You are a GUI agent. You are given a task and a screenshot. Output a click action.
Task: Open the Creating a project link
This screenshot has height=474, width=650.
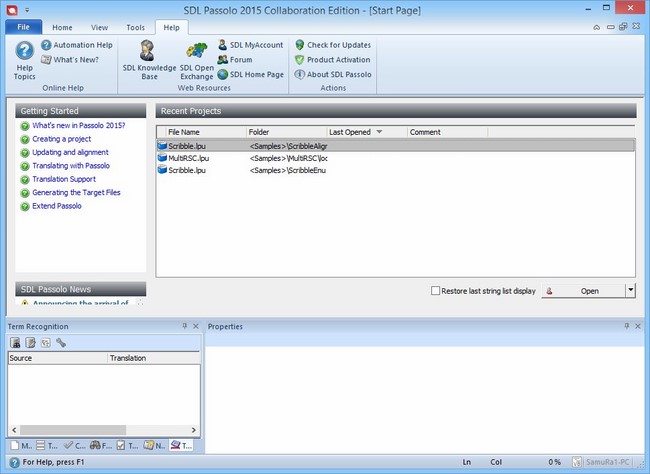(62, 139)
